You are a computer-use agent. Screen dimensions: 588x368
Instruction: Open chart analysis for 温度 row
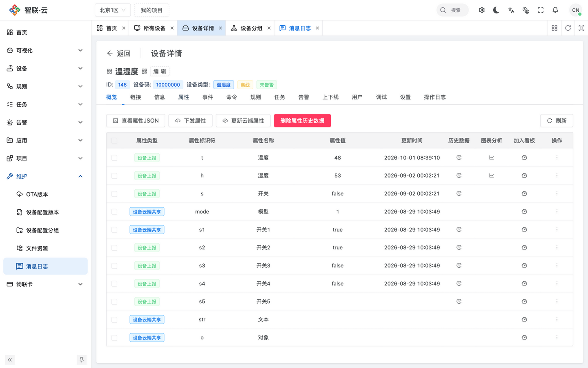coord(492,157)
